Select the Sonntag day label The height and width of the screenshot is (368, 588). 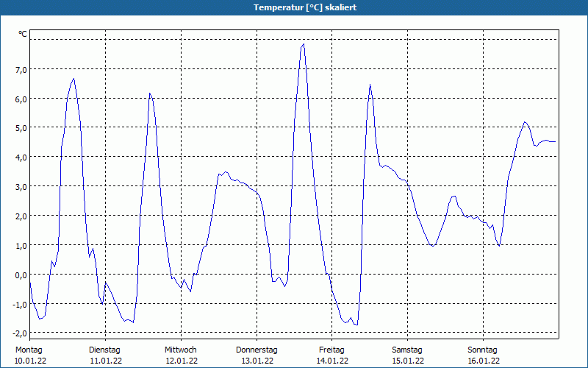point(483,350)
